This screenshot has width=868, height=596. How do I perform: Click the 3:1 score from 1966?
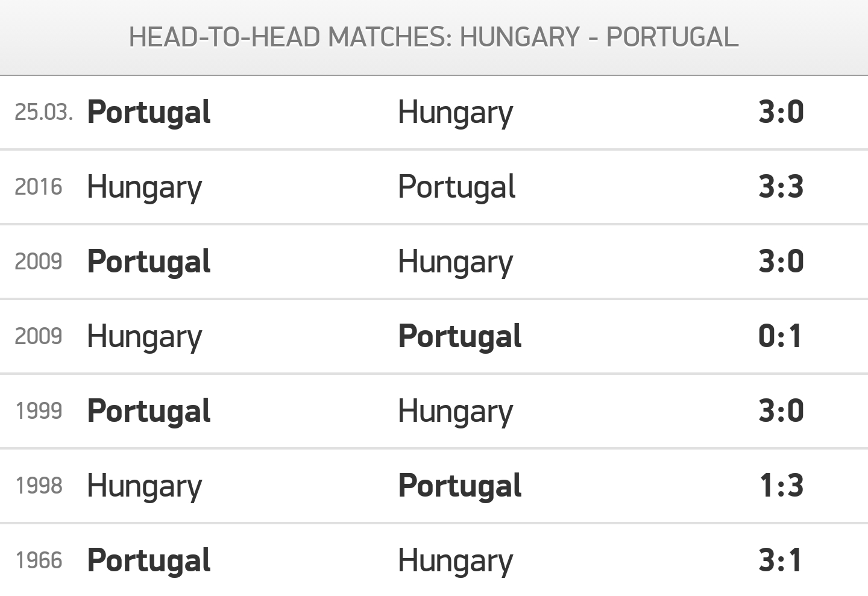point(781,560)
